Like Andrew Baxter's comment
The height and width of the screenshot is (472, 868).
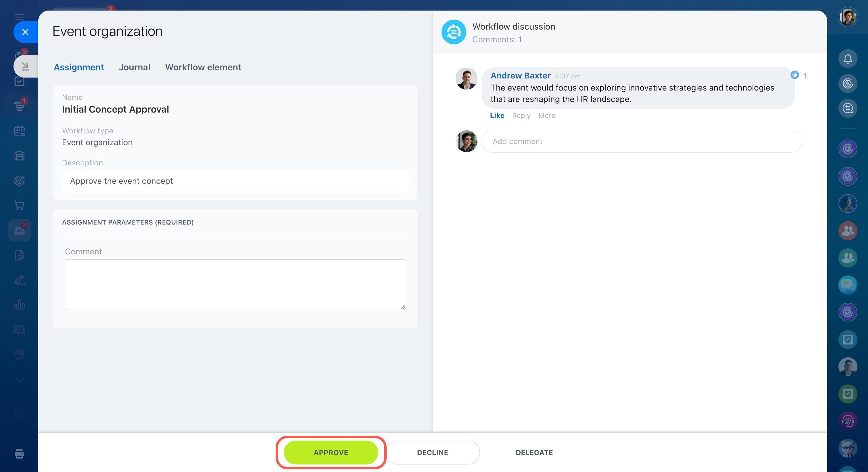pos(497,116)
